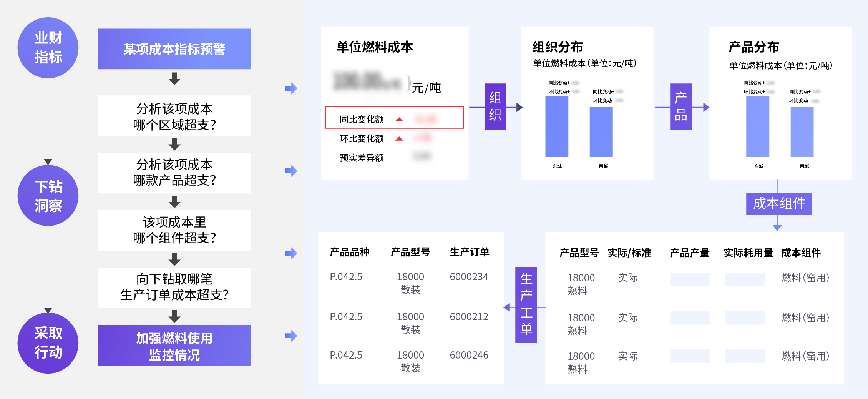868x399 pixels.
Task: Click the 东城 bar in 产品分布 chart
Action: (x=758, y=126)
